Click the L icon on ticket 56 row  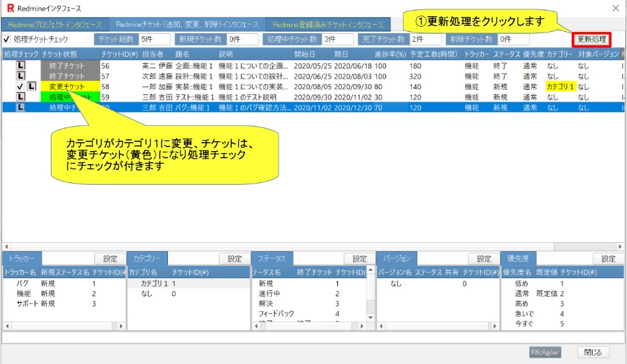pyautogui.click(x=20, y=66)
